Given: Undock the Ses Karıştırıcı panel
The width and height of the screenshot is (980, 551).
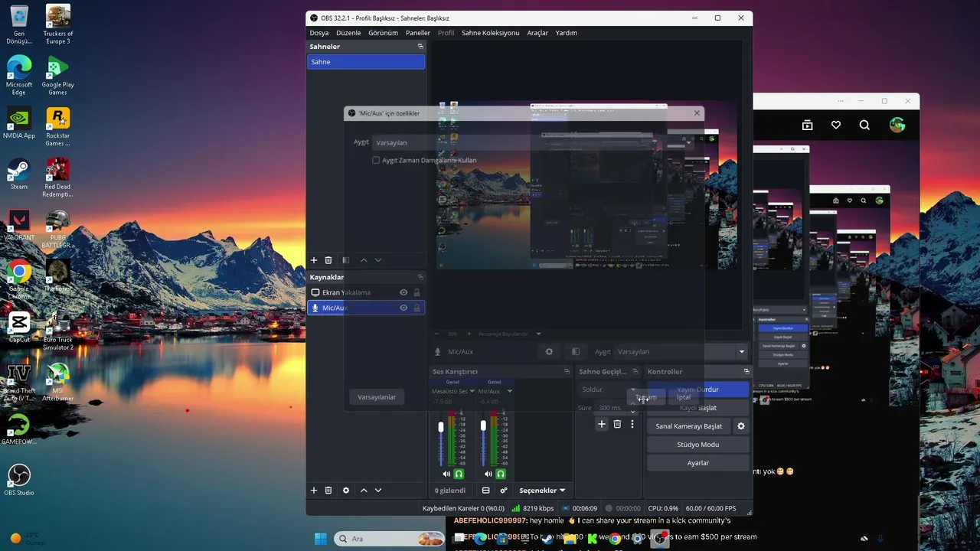Looking at the screenshot, I should coord(567,372).
